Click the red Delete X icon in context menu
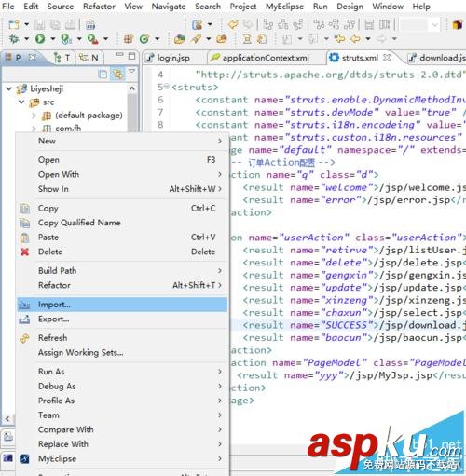 [24, 252]
